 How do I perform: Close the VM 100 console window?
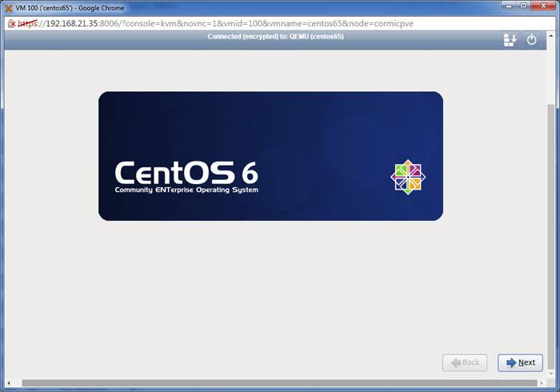543,6
